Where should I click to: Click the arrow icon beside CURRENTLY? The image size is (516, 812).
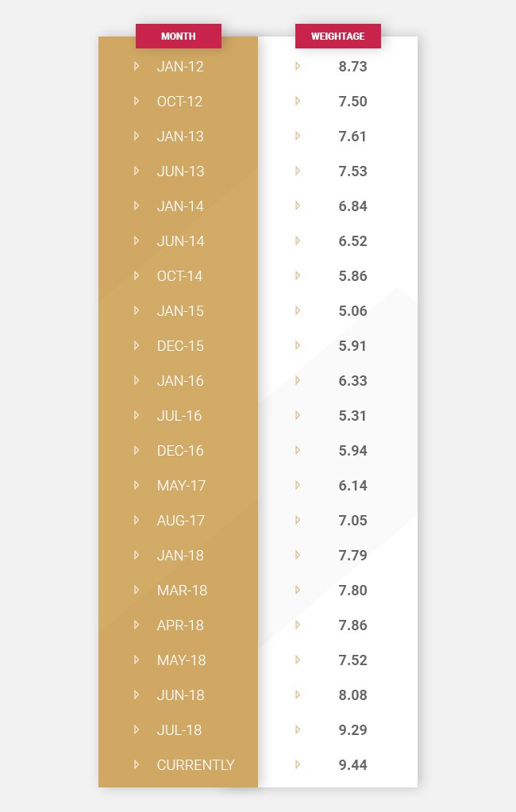point(137,764)
